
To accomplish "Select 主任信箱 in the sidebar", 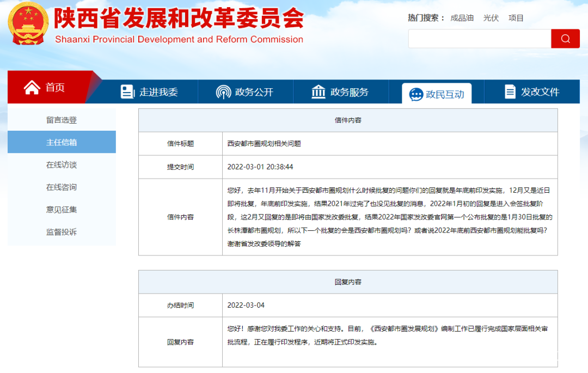I will coord(62,143).
